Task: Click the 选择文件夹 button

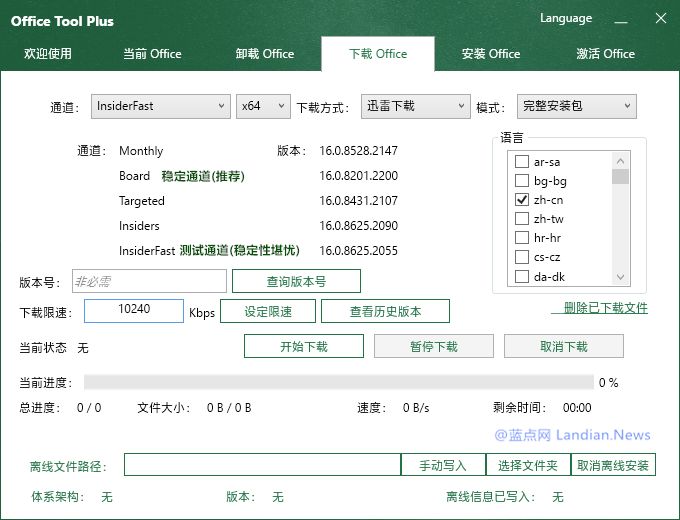Action: point(528,464)
